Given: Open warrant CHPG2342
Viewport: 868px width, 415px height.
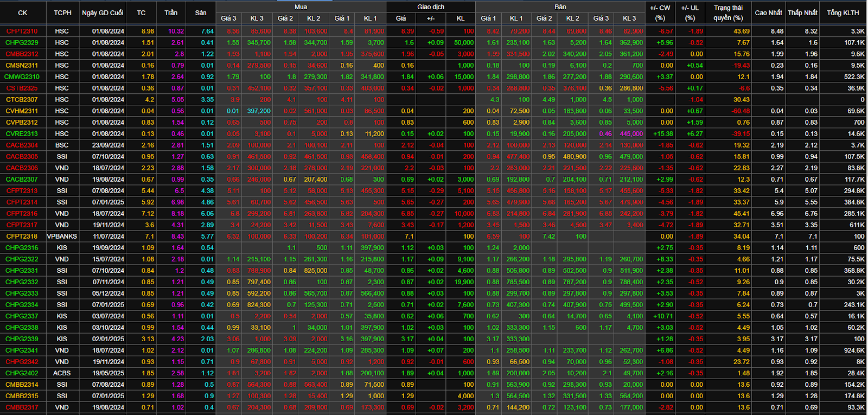Looking at the screenshot, I should [x=22, y=362].
